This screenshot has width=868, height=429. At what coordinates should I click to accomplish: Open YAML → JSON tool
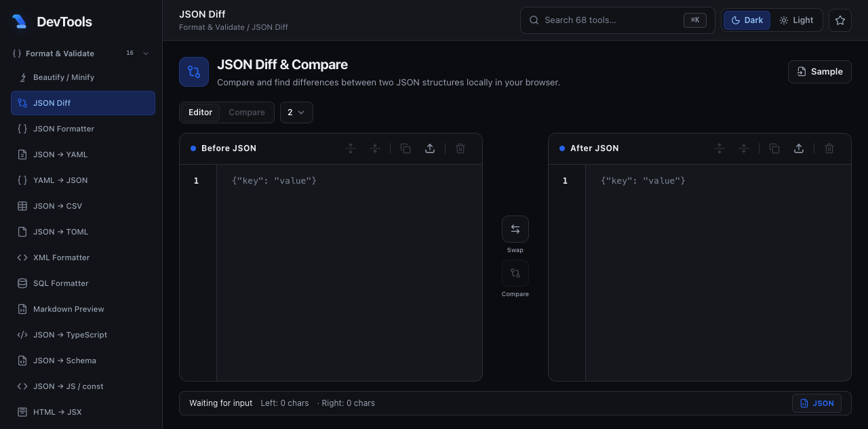[x=83, y=180]
